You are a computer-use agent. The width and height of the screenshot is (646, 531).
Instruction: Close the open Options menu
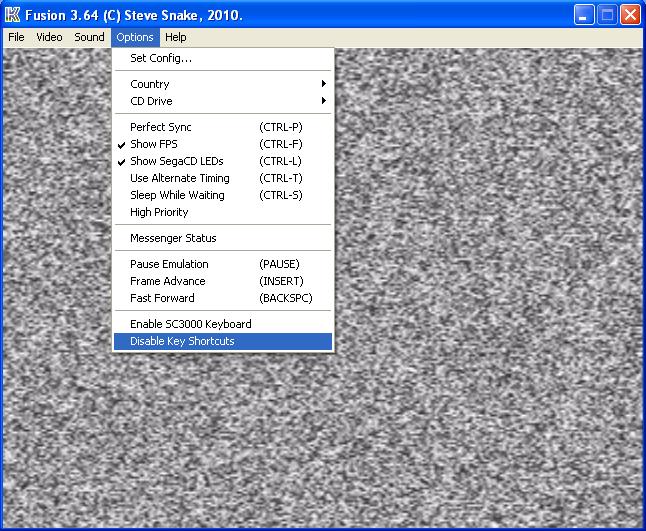(x=135, y=37)
